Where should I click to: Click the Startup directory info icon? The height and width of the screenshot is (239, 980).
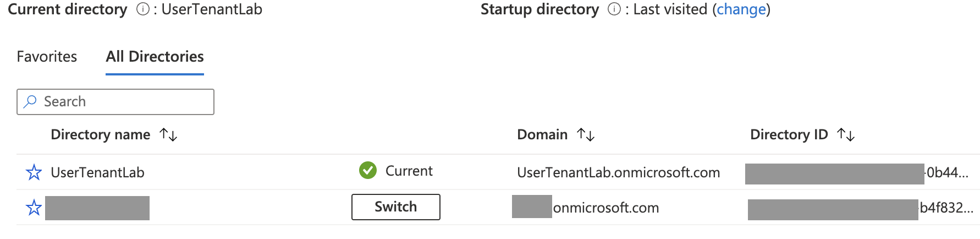pos(614,9)
